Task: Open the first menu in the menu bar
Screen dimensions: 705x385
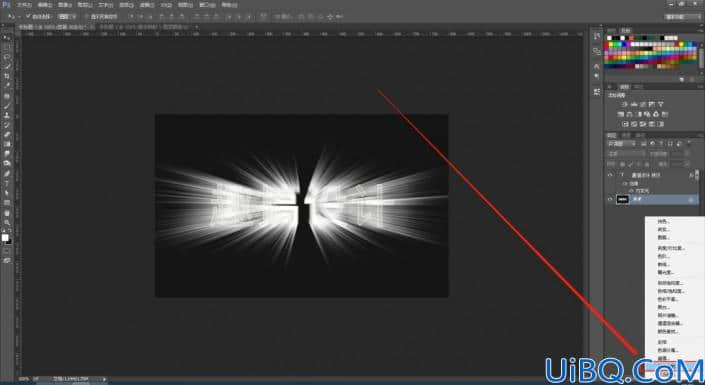Action: [23, 5]
